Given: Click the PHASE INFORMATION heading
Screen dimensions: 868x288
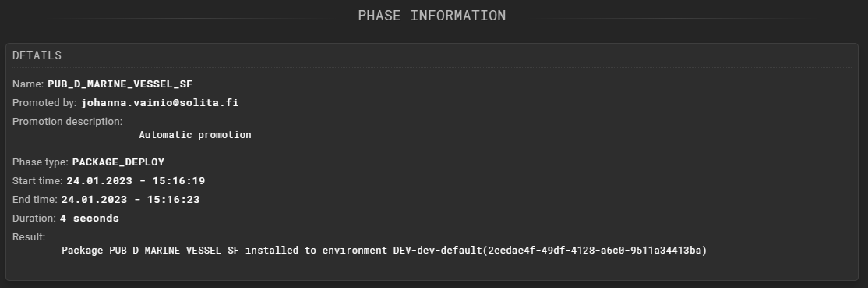Looking at the screenshot, I should coord(432,16).
